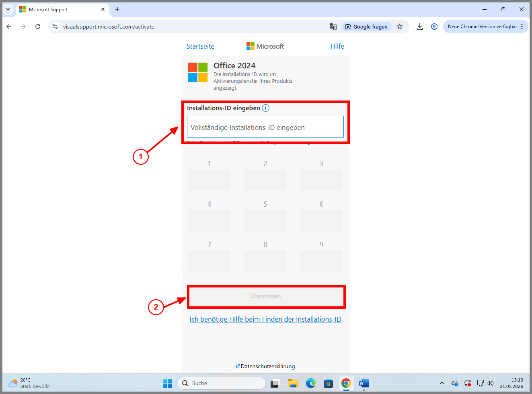Click Installations-ID block 3 field
532x394 pixels.
coord(321,180)
